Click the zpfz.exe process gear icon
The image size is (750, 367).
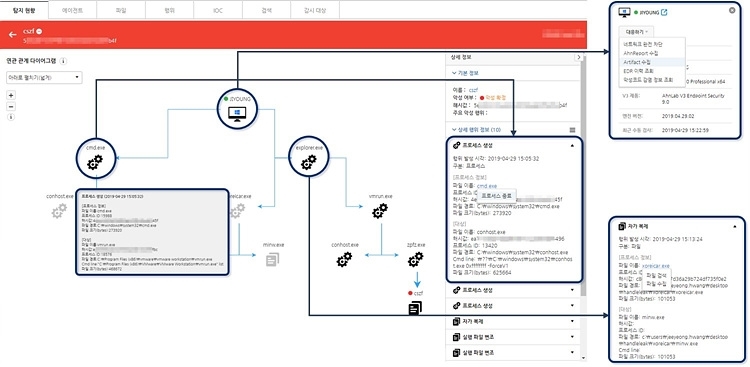415,259
